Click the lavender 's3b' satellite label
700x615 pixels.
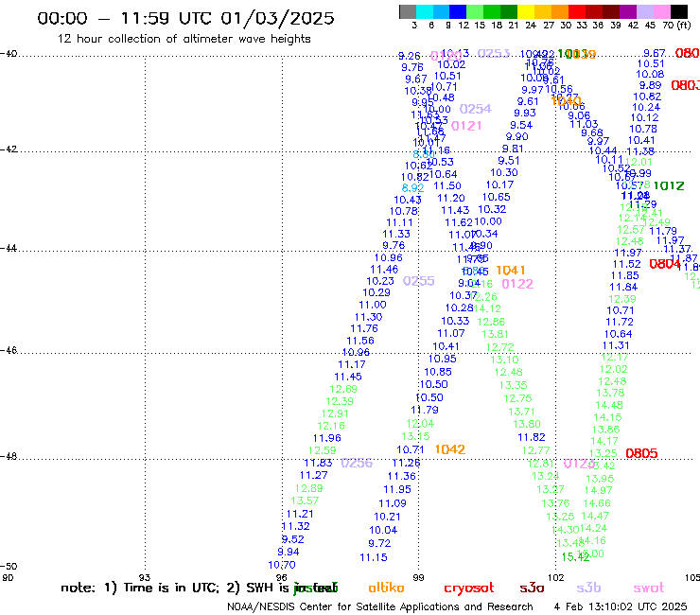click(x=588, y=588)
